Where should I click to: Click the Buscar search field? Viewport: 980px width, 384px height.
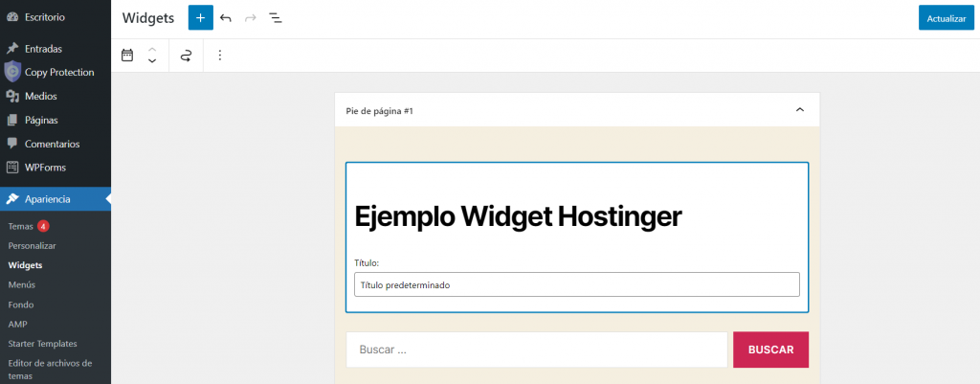pos(537,350)
